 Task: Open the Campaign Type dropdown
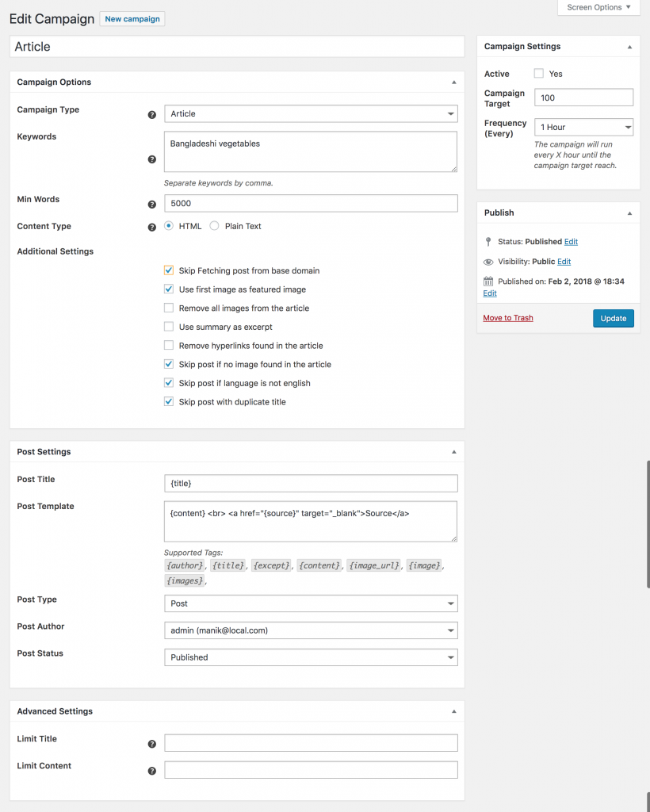(x=311, y=113)
